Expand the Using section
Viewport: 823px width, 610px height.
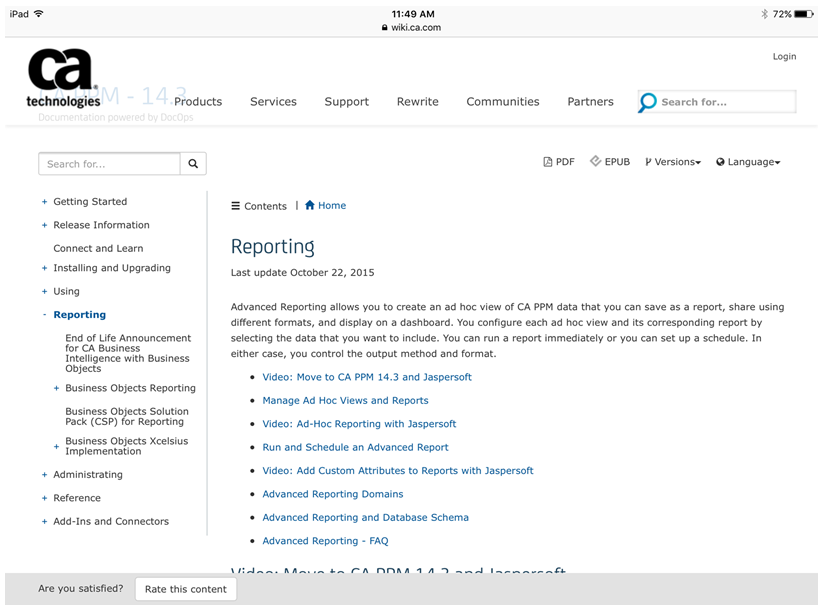click(45, 291)
